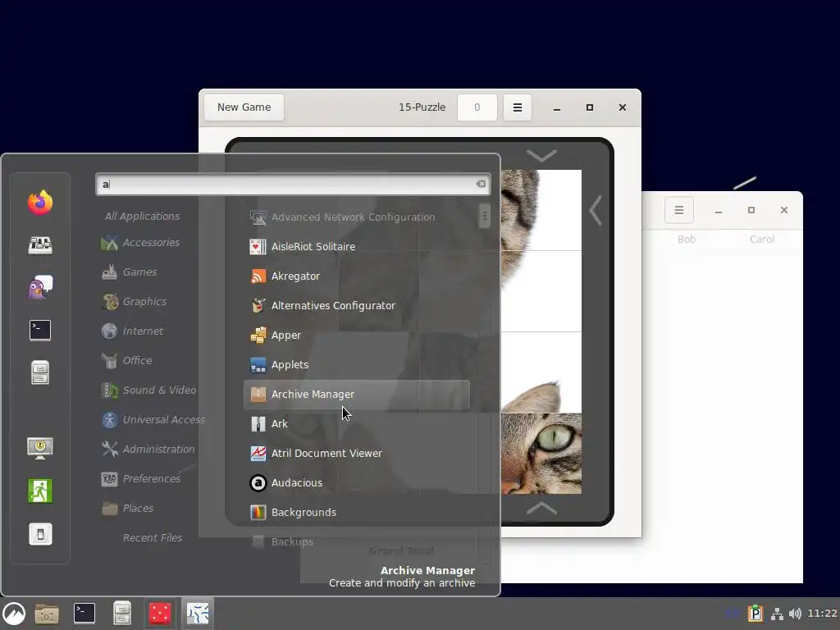Click the Bob column header

687,239
